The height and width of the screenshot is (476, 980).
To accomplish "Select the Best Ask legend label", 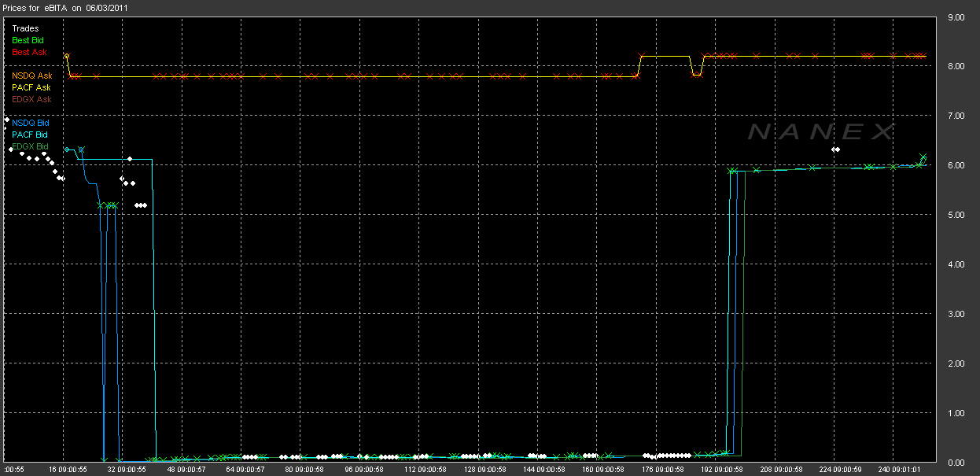I will tap(29, 52).
